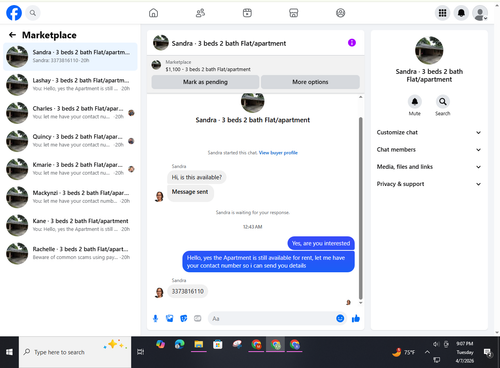Expand Customize chat section
Viewport: 500px width, 368px height.
click(x=429, y=132)
